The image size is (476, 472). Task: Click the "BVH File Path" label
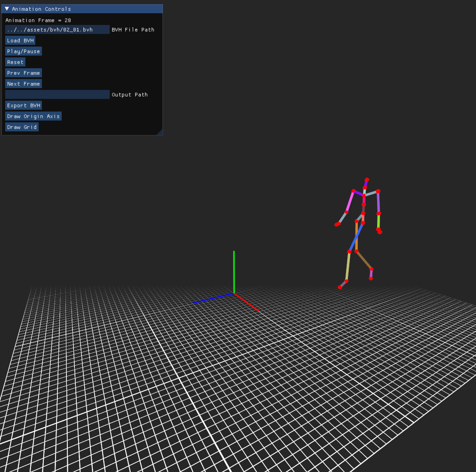pos(133,30)
